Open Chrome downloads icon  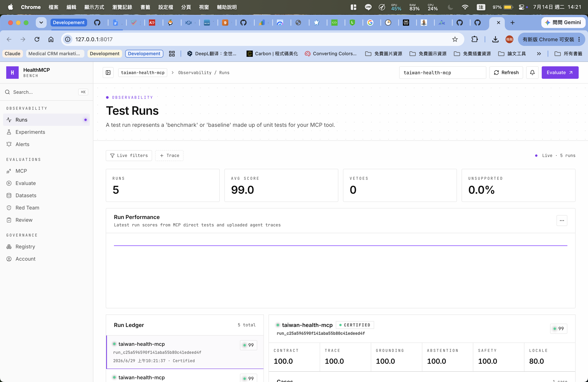495,39
